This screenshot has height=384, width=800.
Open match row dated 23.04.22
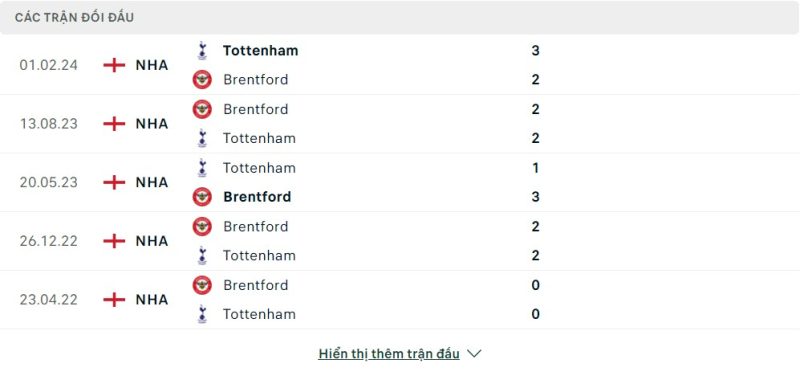click(400, 299)
